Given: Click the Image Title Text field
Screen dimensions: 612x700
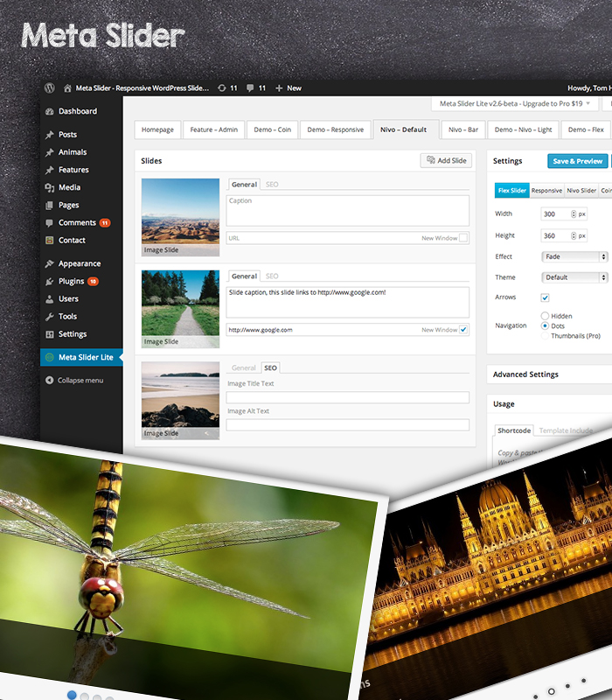Looking at the screenshot, I should [347, 397].
